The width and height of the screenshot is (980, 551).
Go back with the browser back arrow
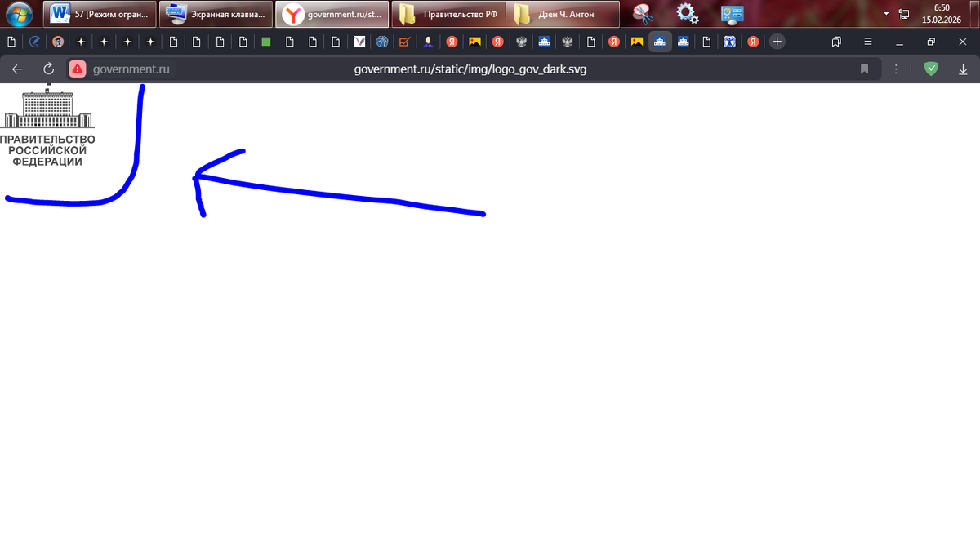(x=17, y=69)
